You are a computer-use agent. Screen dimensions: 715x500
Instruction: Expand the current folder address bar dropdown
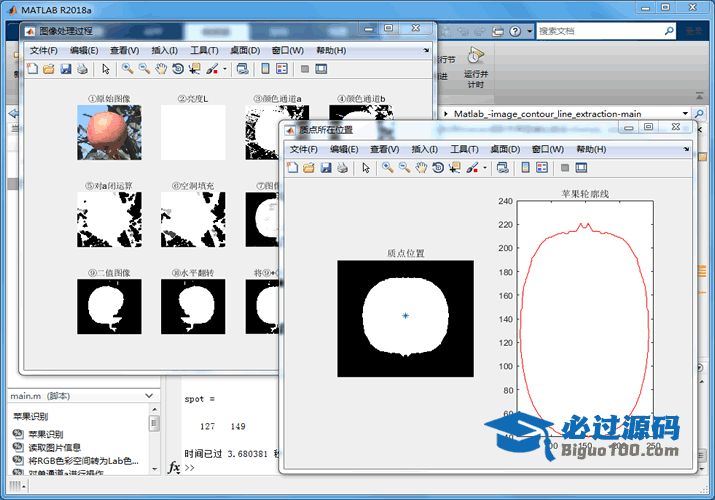(x=685, y=114)
